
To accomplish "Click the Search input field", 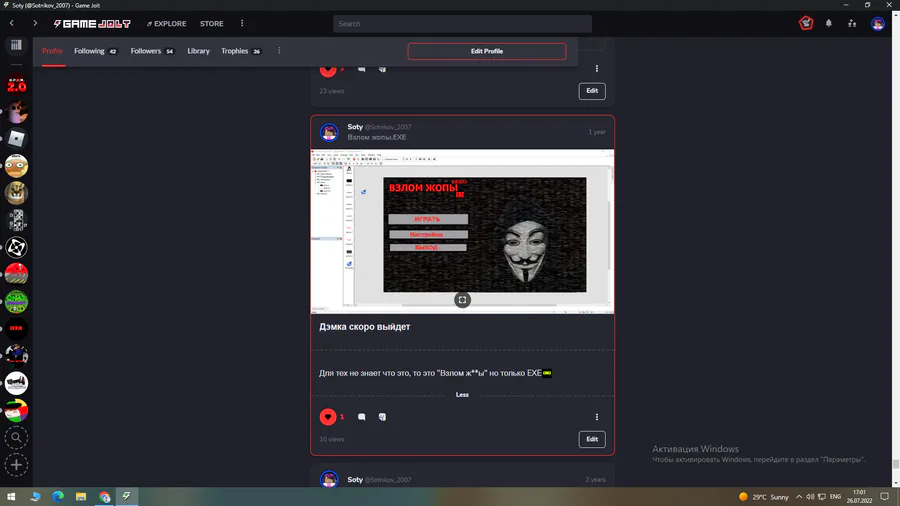I will [462, 24].
